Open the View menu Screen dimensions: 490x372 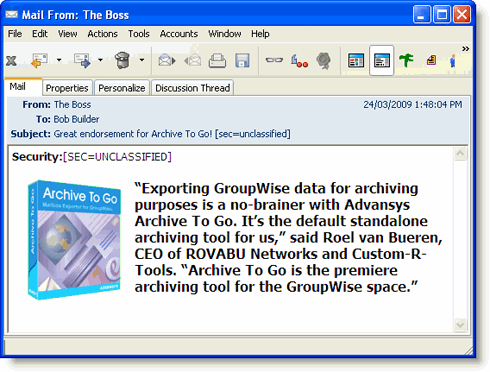(x=68, y=34)
